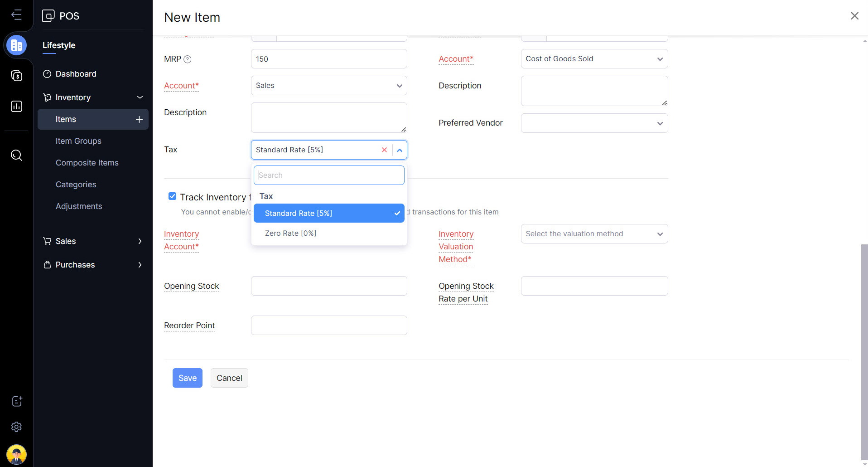Clear the selected tax with the red X

(x=384, y=150)
